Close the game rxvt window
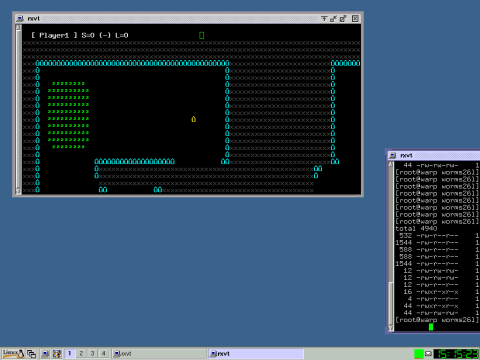480x360 pixels. [355, 18]
